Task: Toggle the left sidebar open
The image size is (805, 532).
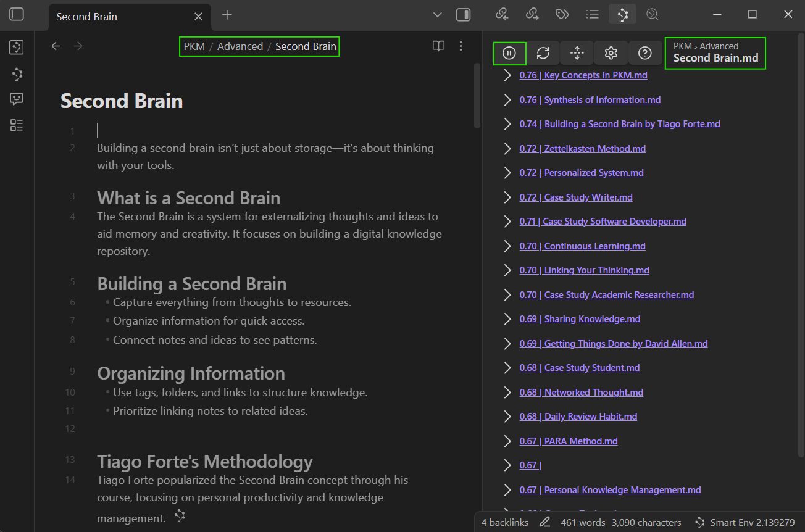Action: (x=17, y=15)
